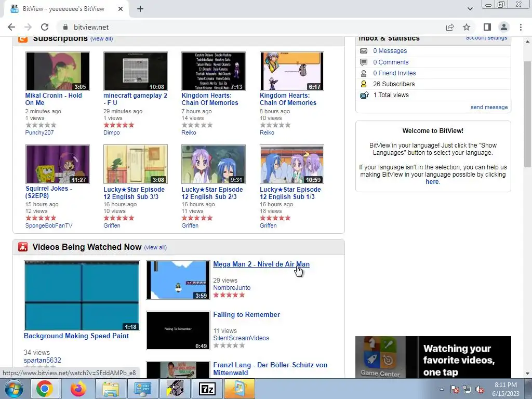Visit Dimpo channel link
532x399 pixels.
coord(112,132)
